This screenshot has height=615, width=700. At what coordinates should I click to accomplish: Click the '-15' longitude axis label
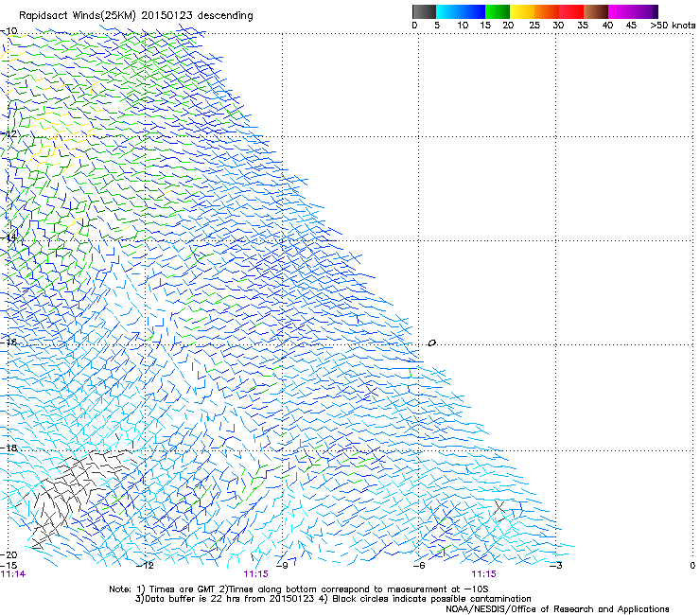click(x=9, y=565)
